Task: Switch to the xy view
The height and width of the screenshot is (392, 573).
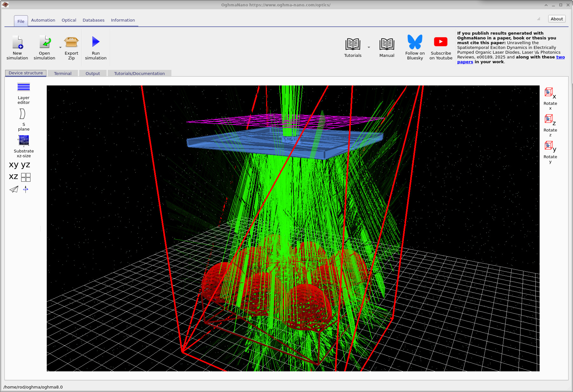Action: click(13, 165)
